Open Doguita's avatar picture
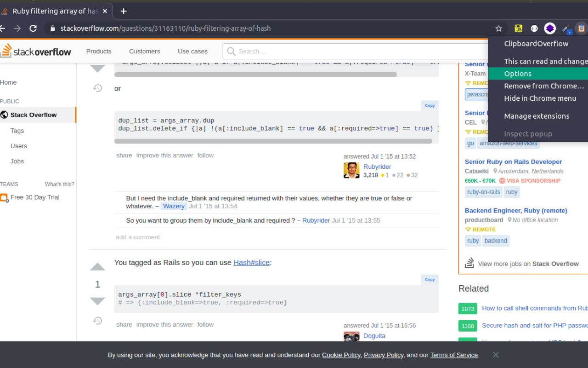 pyautogui.click(x=351, y=337)
